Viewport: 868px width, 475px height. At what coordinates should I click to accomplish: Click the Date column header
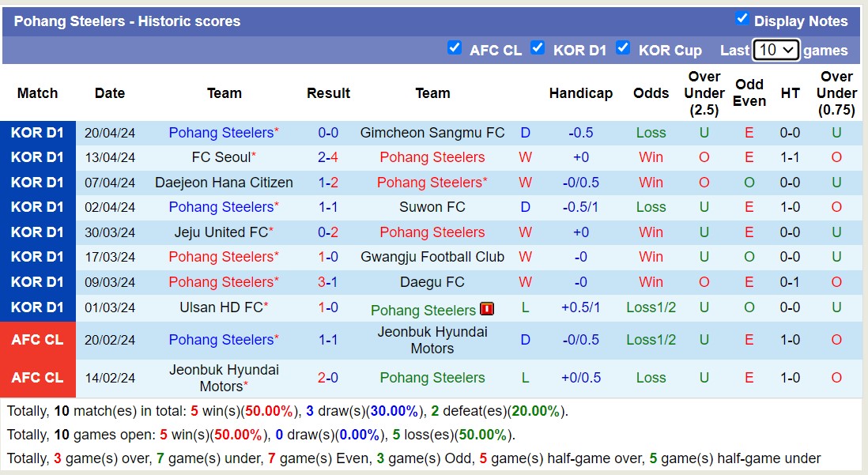pos(109,92)
